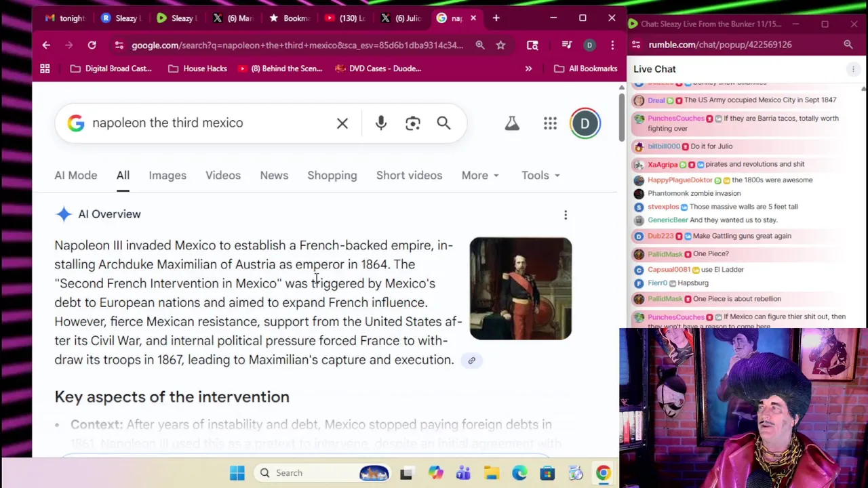The height and width of the screenshot is (488, 868).
Task: Click the Google search text field
Action: [210, 123]
